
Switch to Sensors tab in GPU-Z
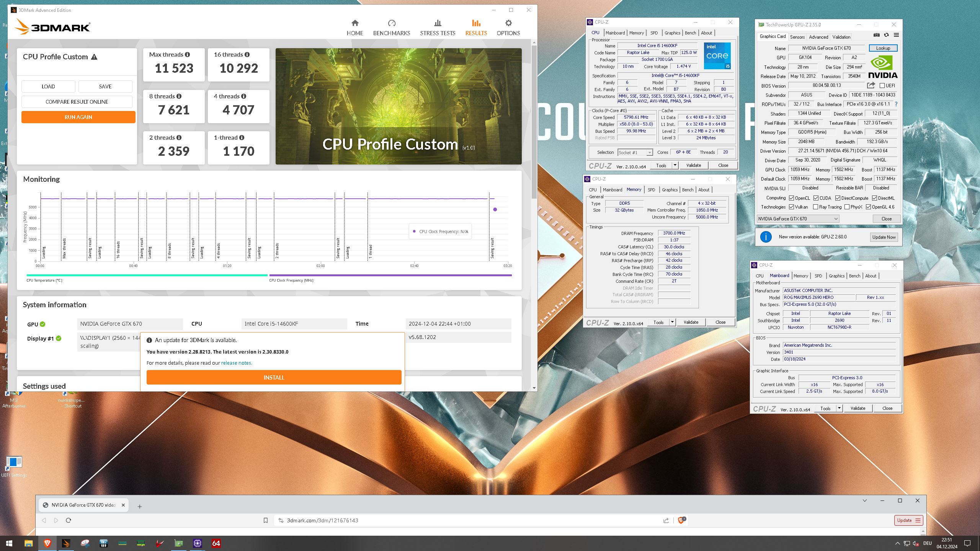(x=797, y=37)
